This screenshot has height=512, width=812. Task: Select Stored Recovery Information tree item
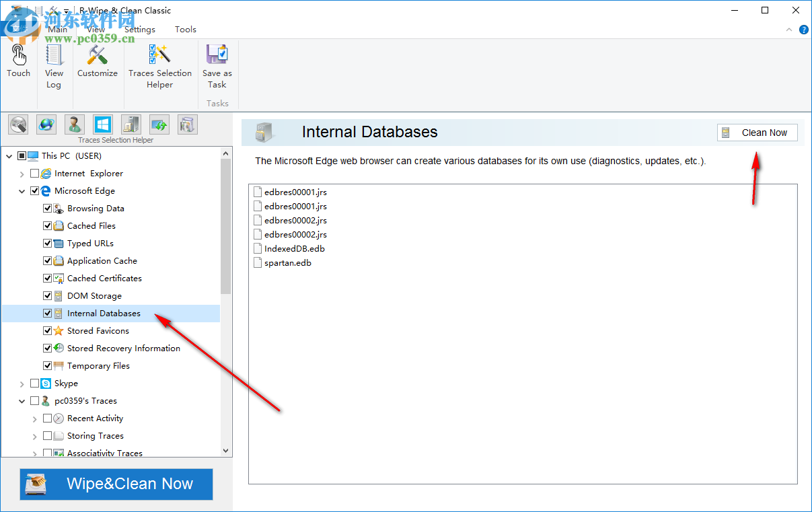(124, 349)
